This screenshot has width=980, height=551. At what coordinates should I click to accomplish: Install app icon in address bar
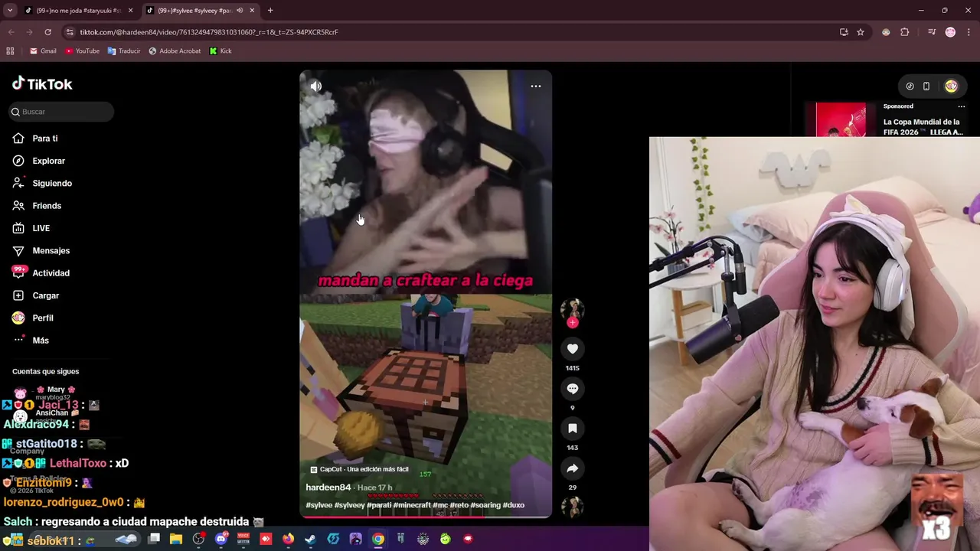(x=844, y=32)
